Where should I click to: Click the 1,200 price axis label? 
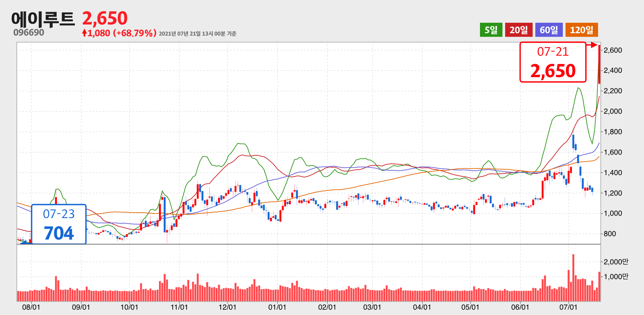tap(613, 193)
